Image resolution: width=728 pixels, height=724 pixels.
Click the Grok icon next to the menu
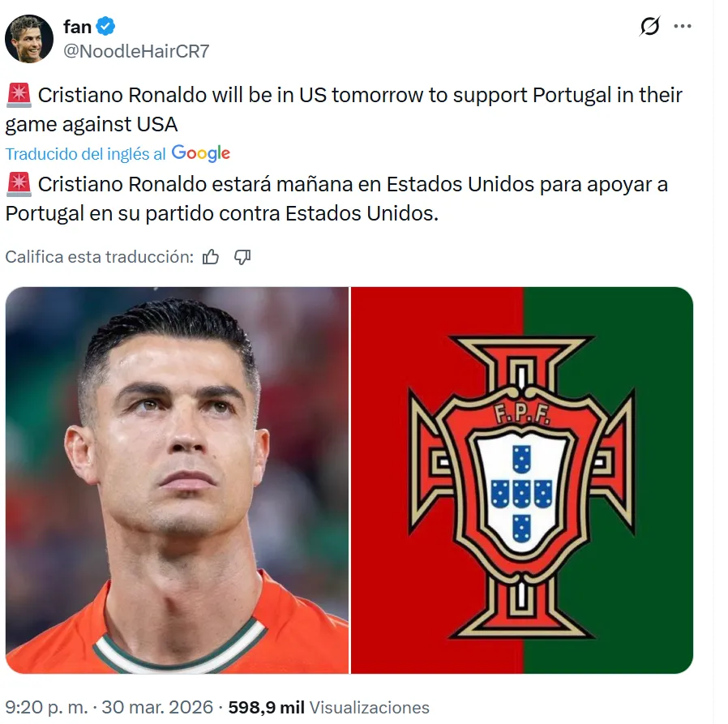[649, 26]
